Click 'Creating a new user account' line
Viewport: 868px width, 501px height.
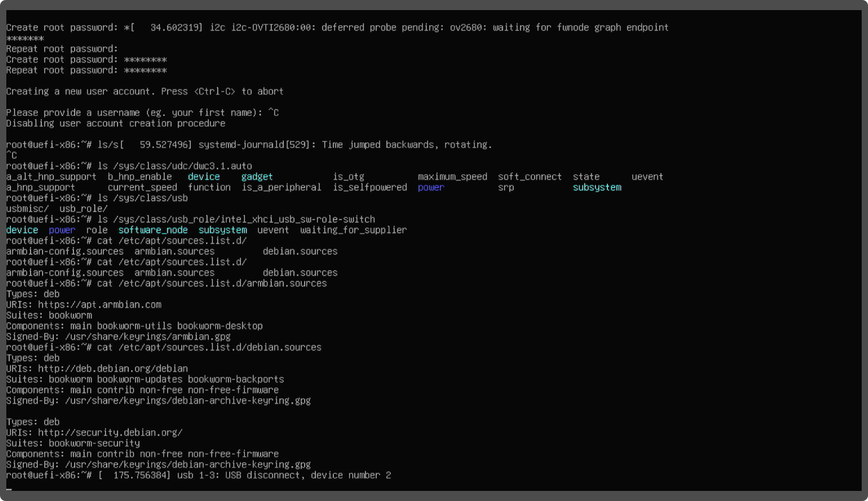point(145,92)
